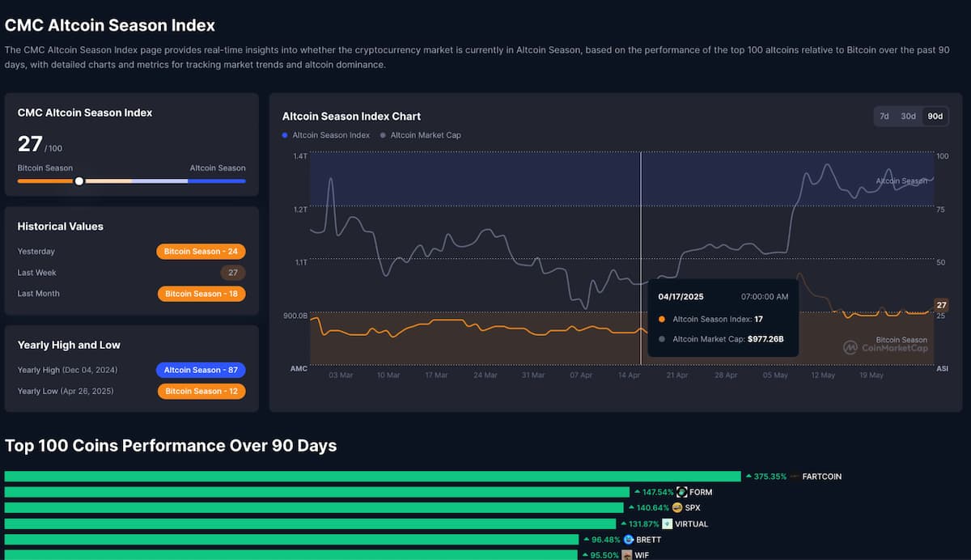Click the VIRTUAL 131.87% performance bar
Screen dimensions: 971x560
click(311, 524)
